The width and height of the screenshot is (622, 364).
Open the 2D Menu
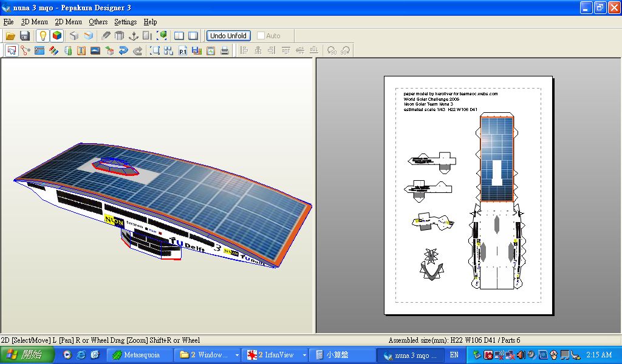tap(68, 22)
